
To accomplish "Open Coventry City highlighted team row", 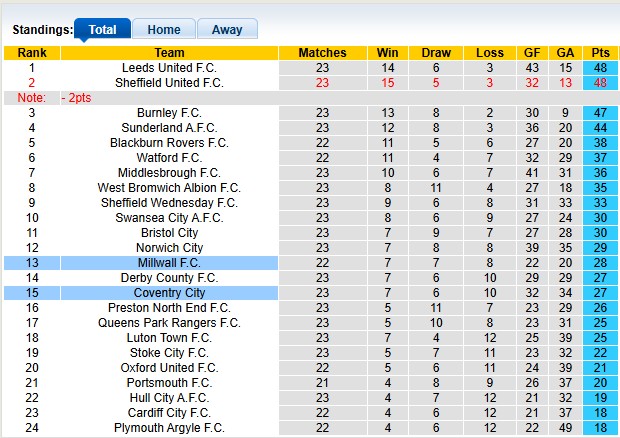I will click(x=169, y=293).
